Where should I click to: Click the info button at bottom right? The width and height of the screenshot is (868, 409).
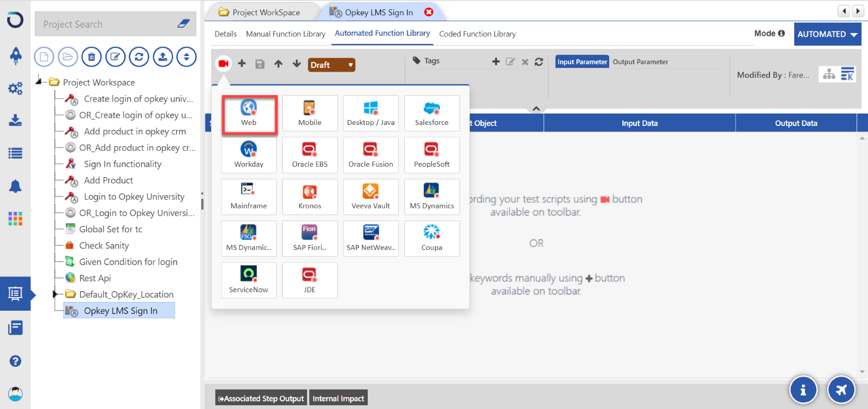tap(803, 389)
